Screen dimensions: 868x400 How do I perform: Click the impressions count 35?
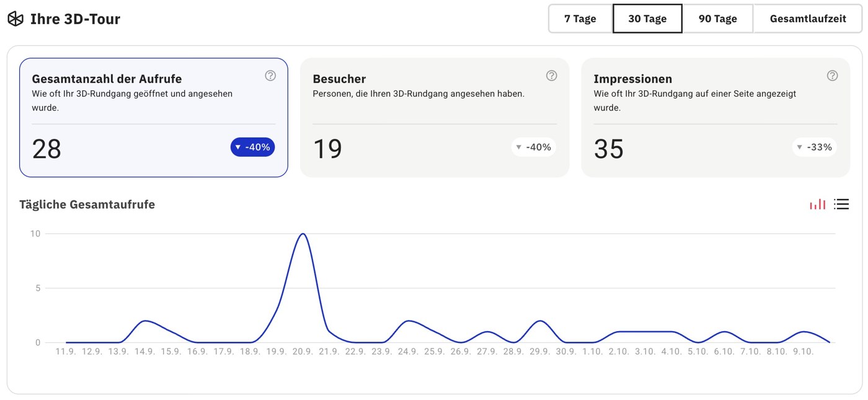point(609,149)
